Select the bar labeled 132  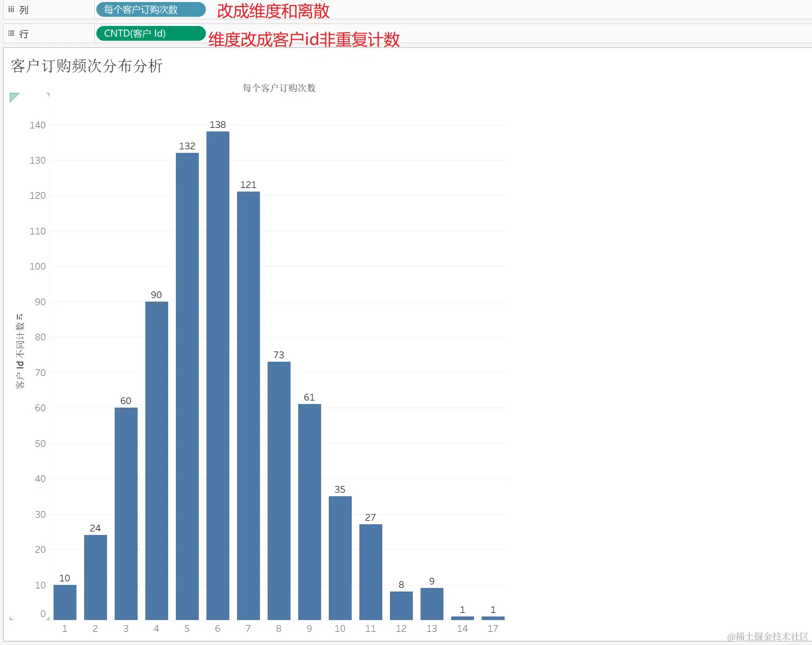(x=187, y=386)
